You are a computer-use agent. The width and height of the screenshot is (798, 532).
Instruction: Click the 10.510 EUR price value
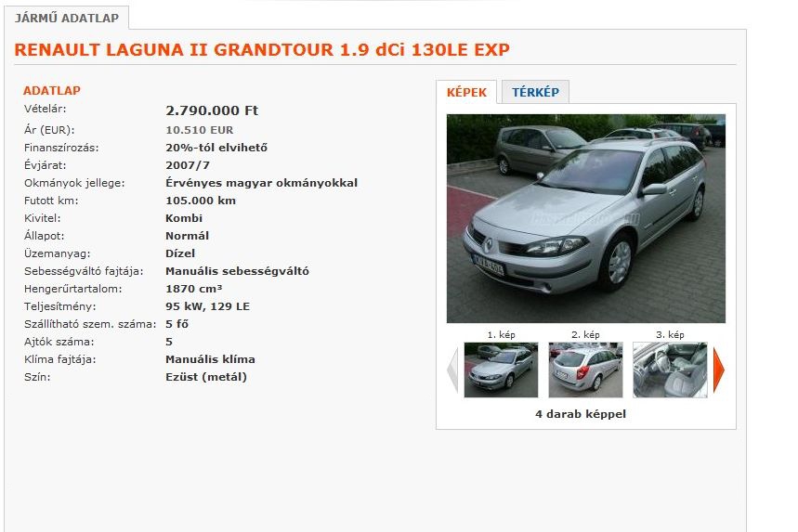click(x=200, y=130)
